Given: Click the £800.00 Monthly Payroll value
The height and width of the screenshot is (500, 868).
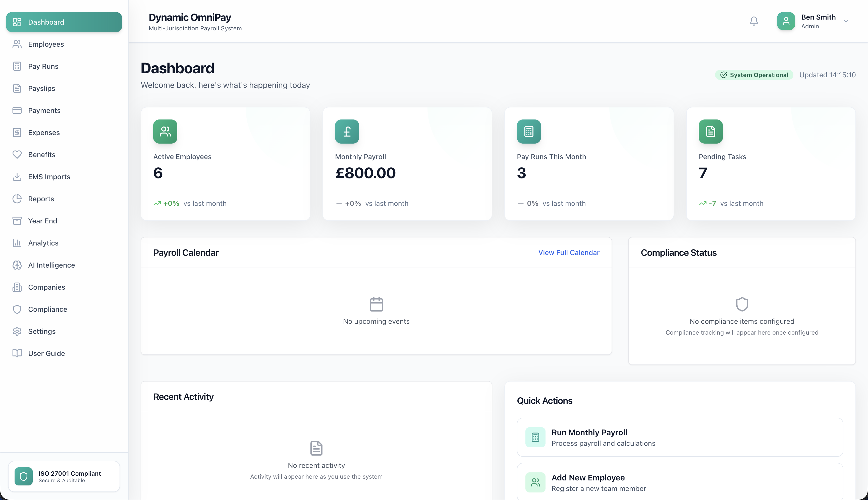Looking at the screenshot, I should tap(365, 173).
